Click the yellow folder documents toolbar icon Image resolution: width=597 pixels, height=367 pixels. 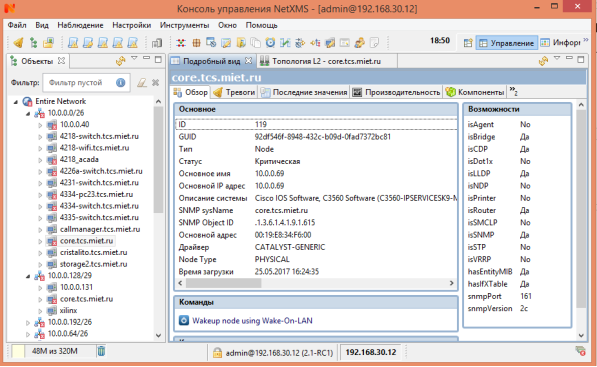(241, 43)
